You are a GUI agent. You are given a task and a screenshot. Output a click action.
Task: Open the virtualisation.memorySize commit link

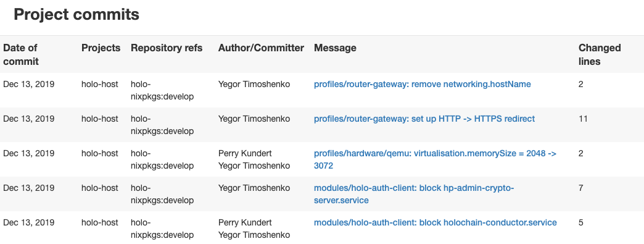[x=436, y=159]
